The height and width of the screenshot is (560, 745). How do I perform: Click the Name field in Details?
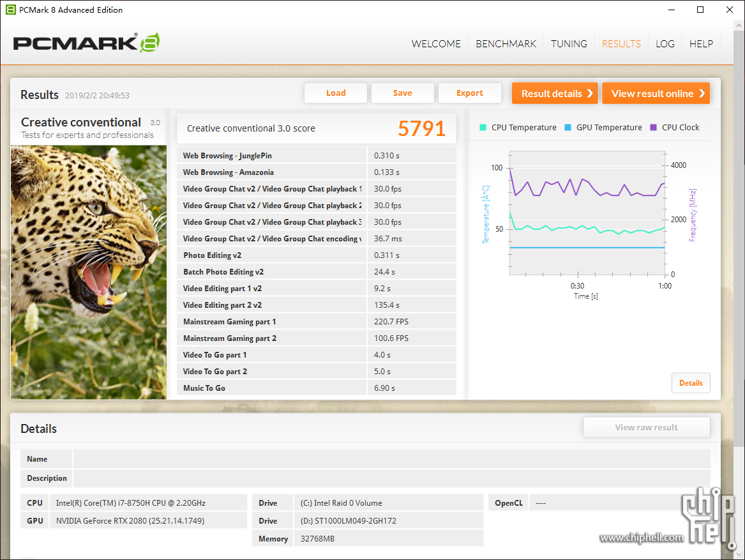[391, 458]
